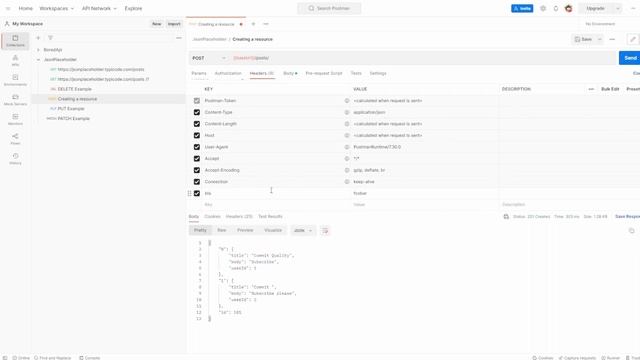Open the API Network dropdown menu

pyautogui.click(x=99, y=8)
